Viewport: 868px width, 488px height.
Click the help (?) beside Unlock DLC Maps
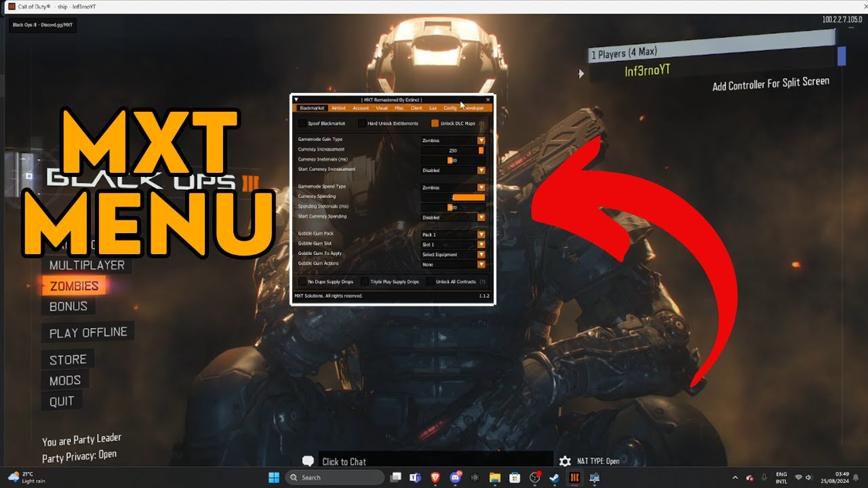coord(481,123)
